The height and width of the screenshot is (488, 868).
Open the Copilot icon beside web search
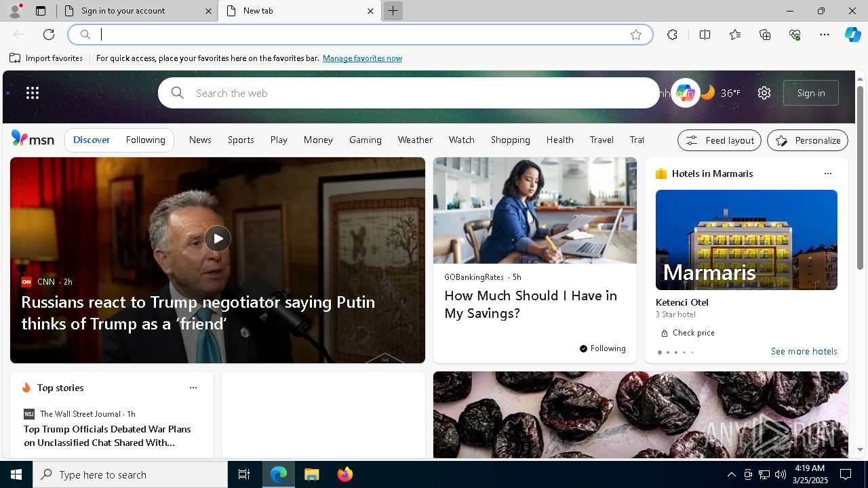[x=685, y=93]
